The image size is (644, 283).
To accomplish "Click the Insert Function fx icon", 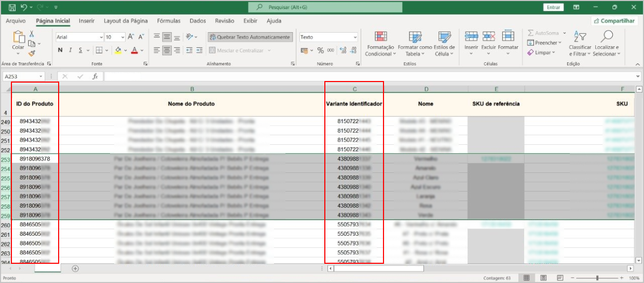I will [x=95, y=76].
